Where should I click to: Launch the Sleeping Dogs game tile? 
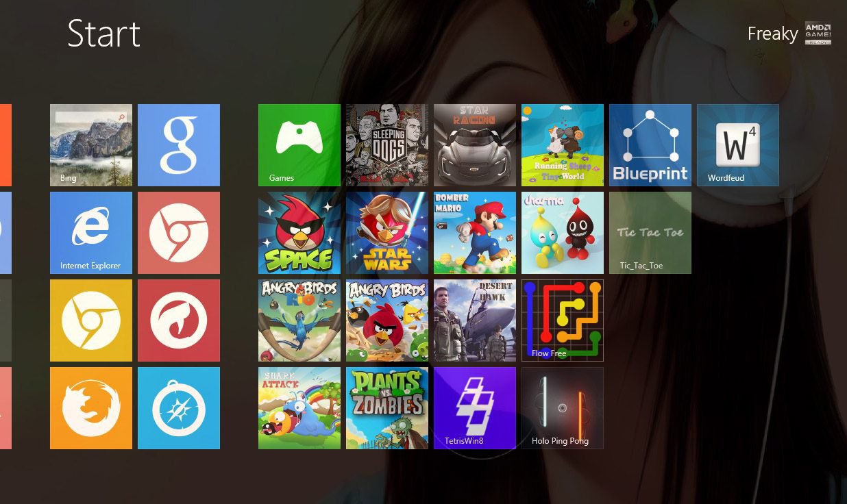click(387, 145)
